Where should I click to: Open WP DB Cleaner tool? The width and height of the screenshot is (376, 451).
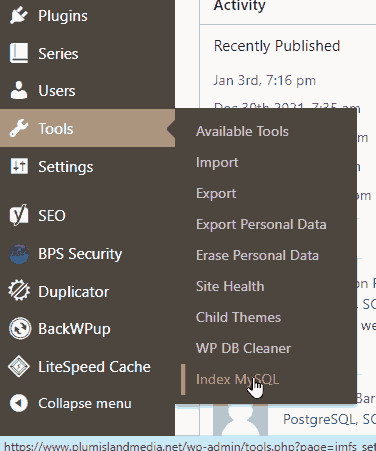point(243,348)
